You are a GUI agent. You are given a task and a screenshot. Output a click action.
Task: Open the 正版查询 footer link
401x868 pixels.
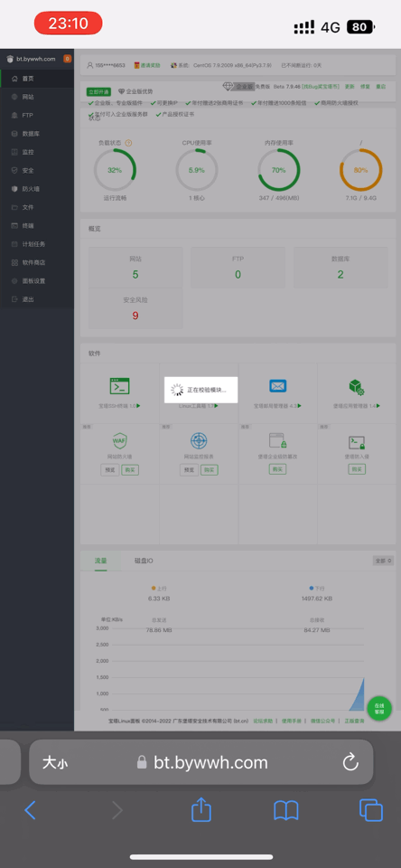tap(355, 721)
